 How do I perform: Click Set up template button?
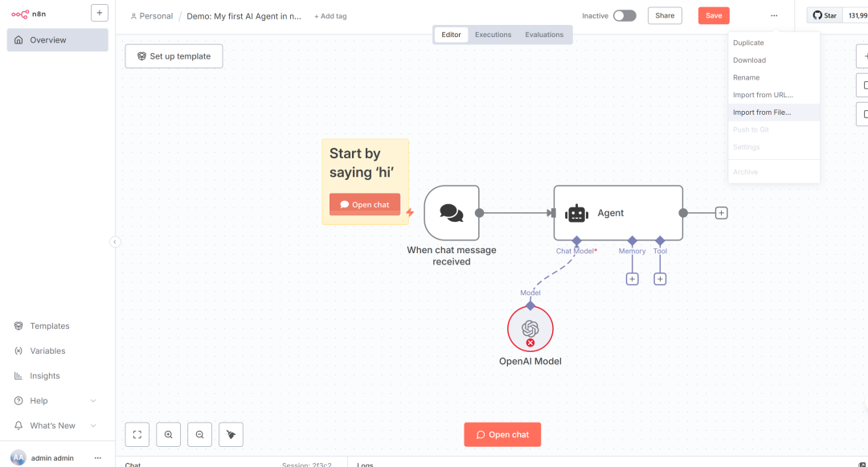coord(174,56)
